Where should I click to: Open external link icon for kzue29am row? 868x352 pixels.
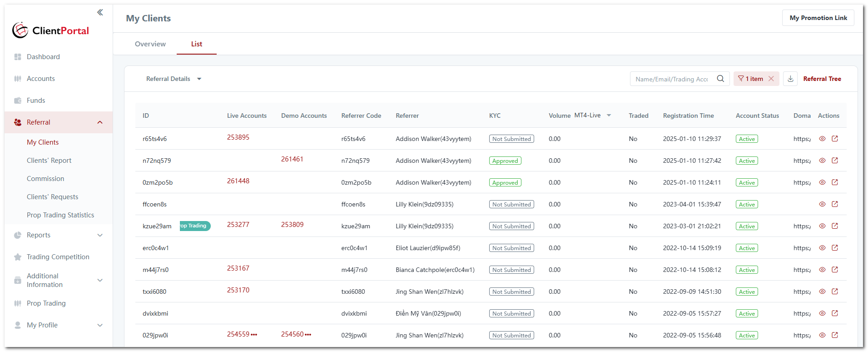point(835,226)
